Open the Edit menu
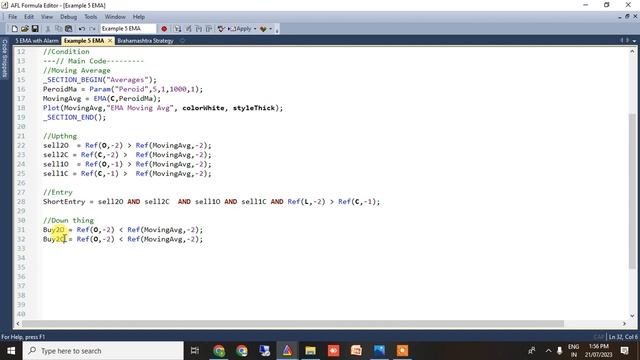The width and height of the screenshot is (640, 360). [29, 17]
